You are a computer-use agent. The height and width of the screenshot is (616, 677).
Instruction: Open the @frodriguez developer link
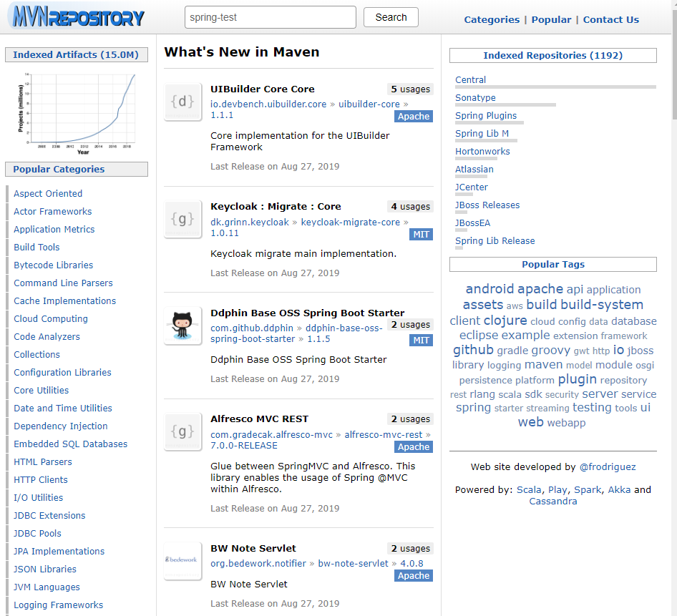coord(608,467)
